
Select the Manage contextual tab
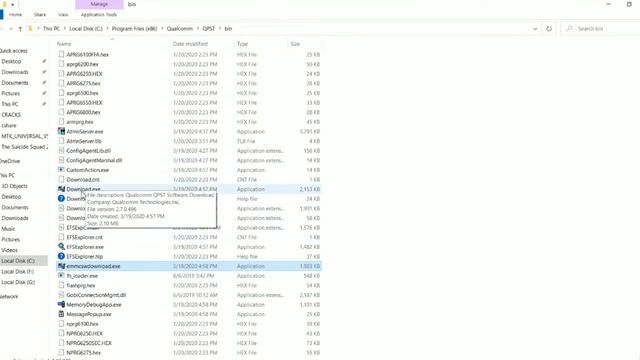click(x=99, y=4)
